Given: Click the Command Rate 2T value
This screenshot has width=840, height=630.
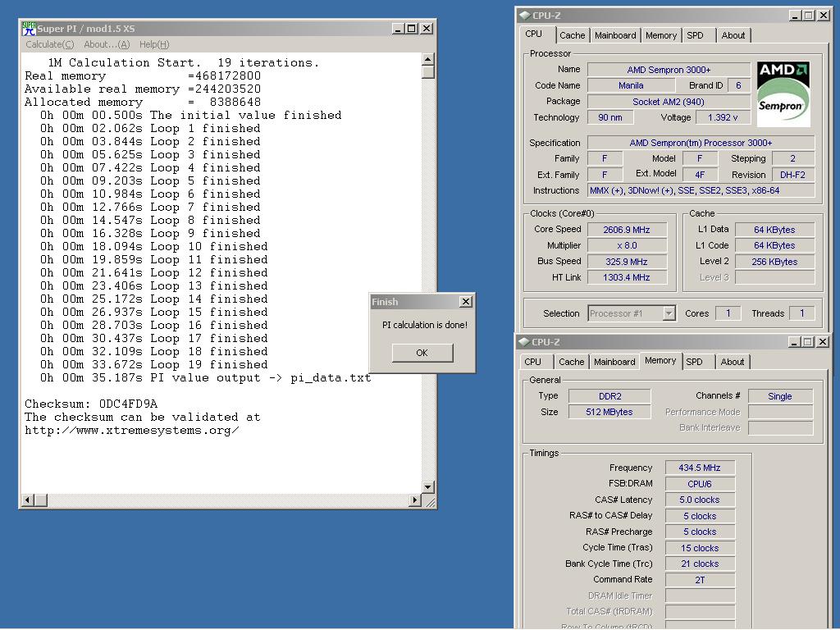Looking at the screenshot, I should [700, 580].
